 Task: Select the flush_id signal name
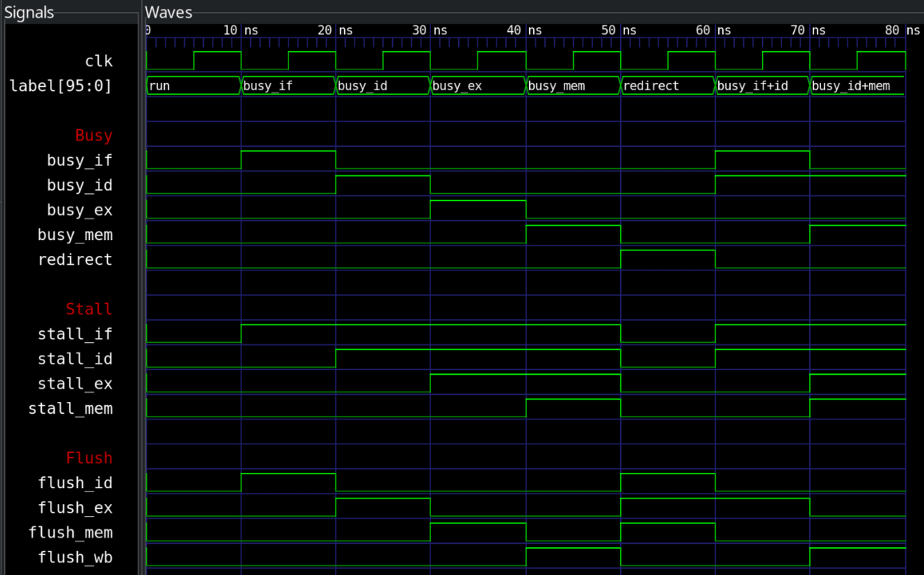tap(75, 483)
